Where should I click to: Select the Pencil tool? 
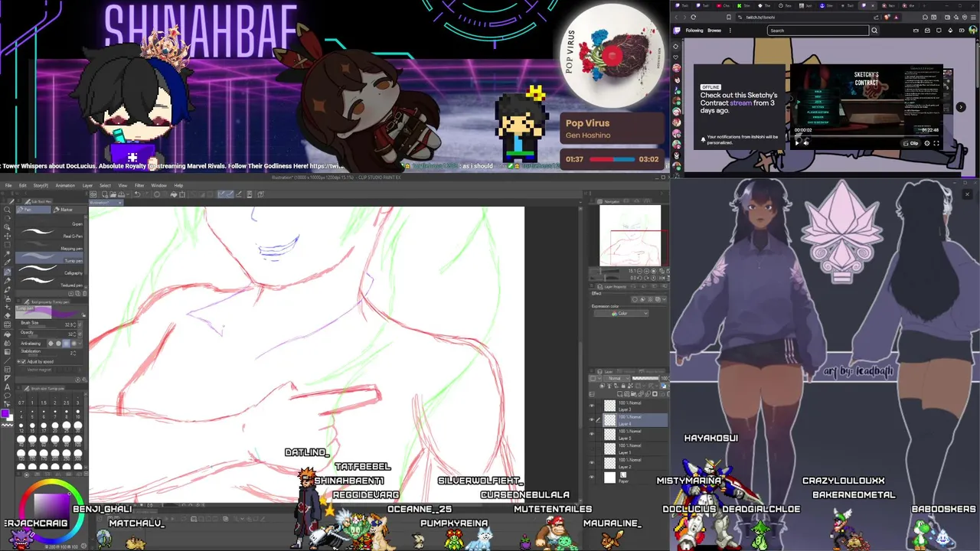7,281
